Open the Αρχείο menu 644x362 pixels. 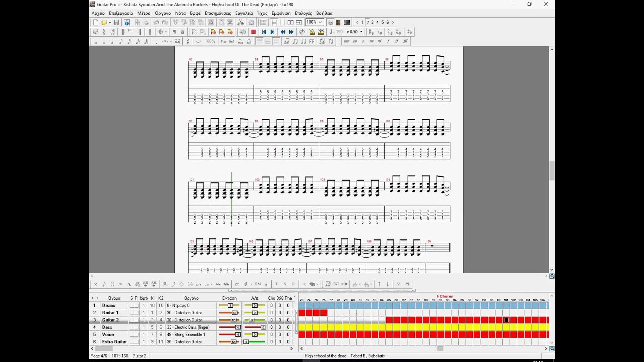(x=98, y=13)
